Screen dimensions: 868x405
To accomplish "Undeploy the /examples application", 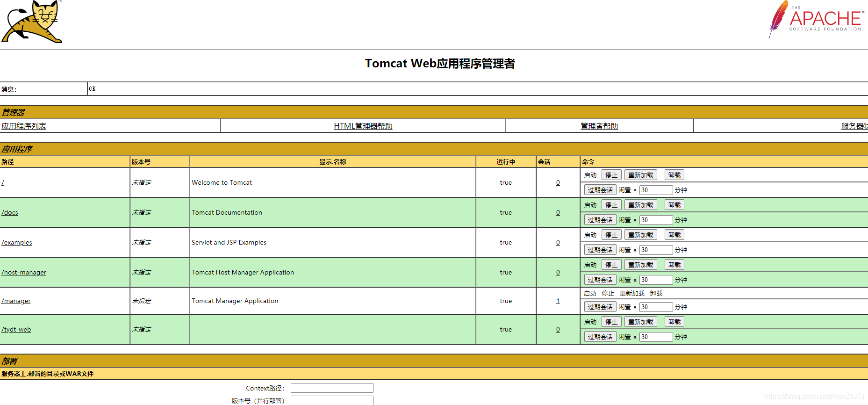I will pyautogui.click(x=674, y=235).
